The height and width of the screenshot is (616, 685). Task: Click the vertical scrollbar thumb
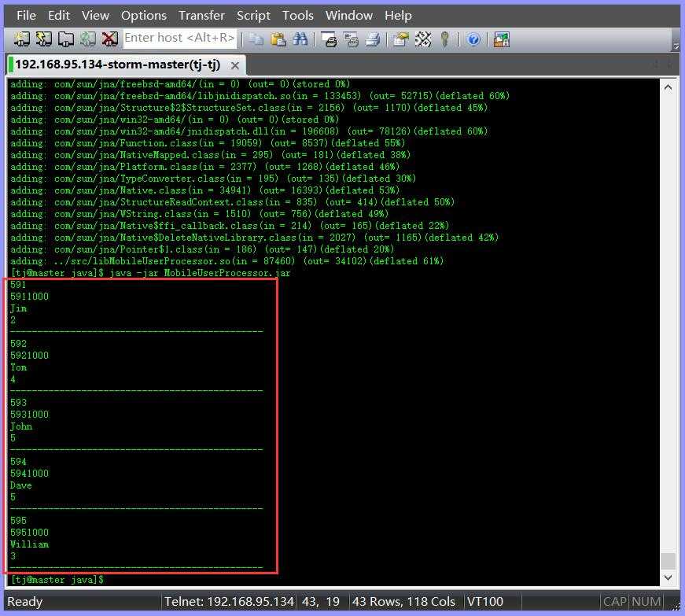(x=668, y=561)
